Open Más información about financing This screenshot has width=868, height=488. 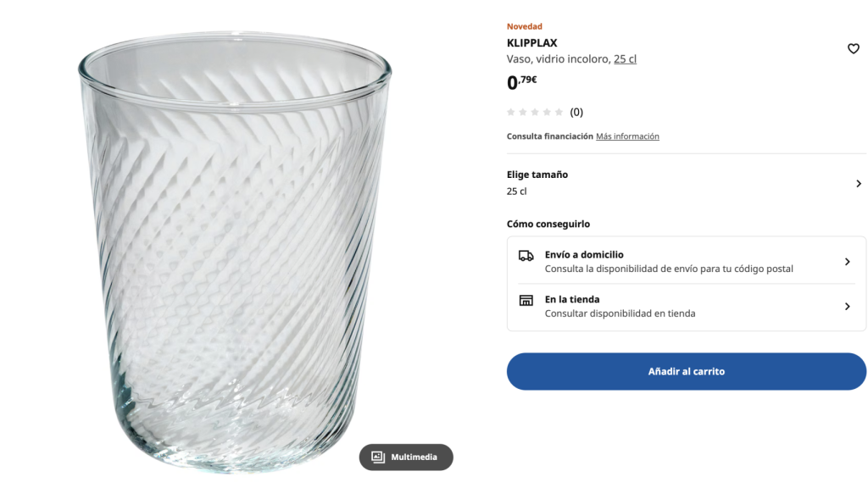pyautogui.click(x=627, y=136)
